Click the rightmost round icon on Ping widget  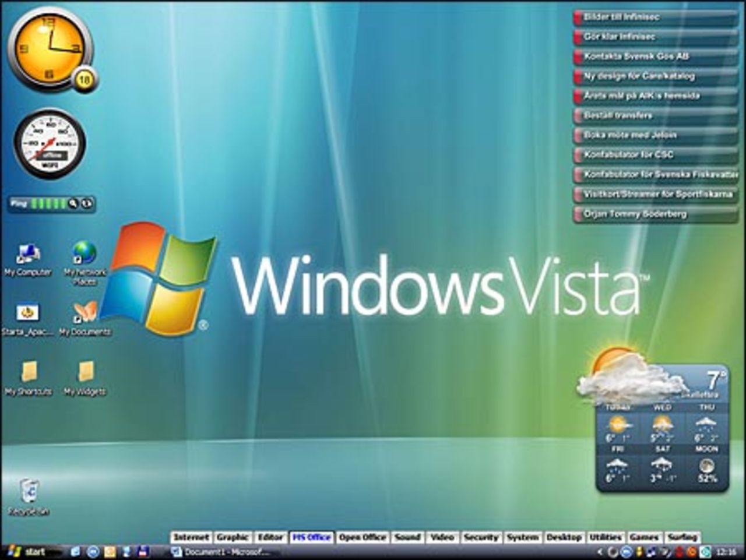[86, 203]
